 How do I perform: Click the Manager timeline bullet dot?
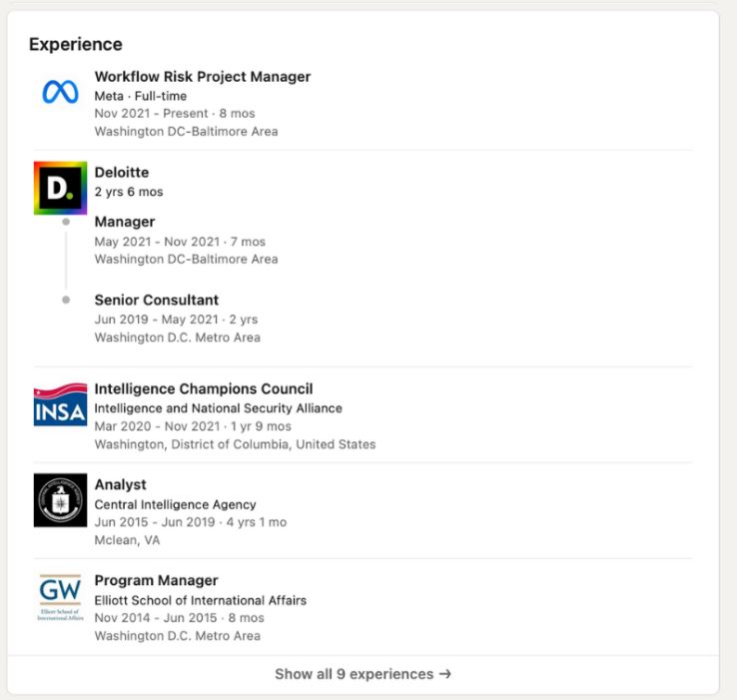pyautogui.click(x=66, y=222)
